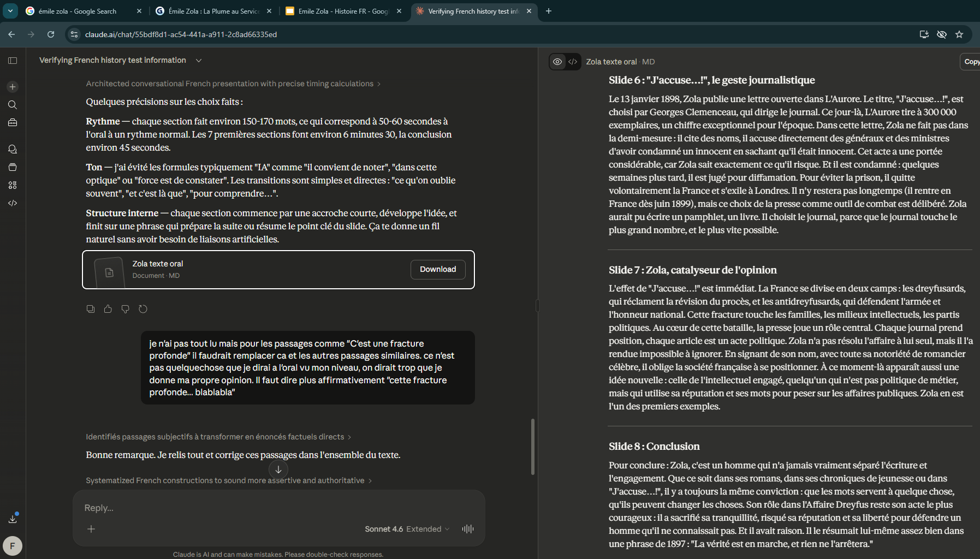Viewport: 980px width, 559px height.
Task: Click the voice mode waveform icon
Action: 468,528
